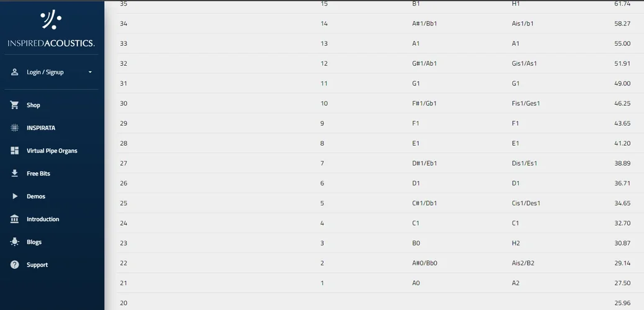Viewport: 644px width, 310px height.
Task: Open the Free Bits link
Action: [38, 174]
